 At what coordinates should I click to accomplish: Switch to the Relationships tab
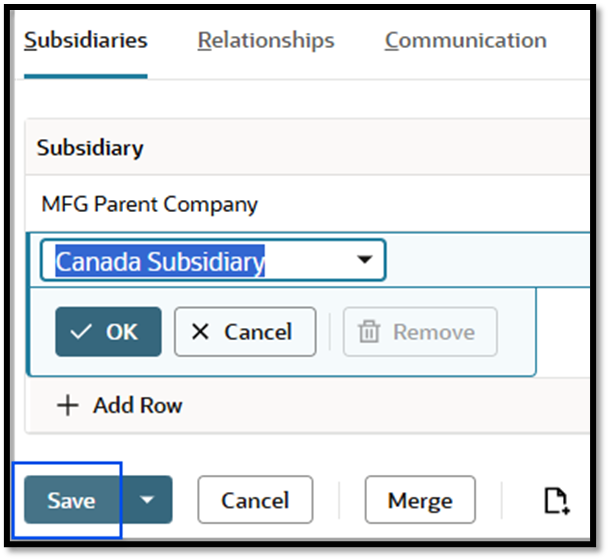coord(266,41)
